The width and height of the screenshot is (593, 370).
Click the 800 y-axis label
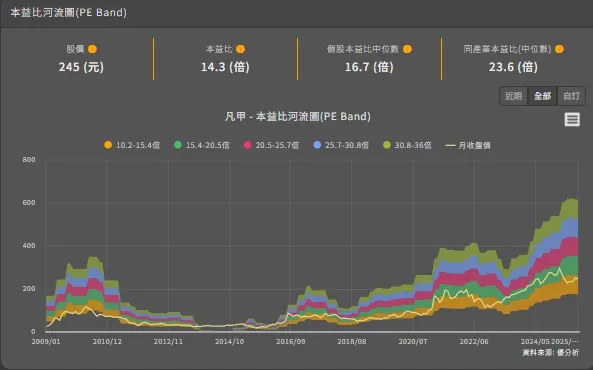pos(29,160)
